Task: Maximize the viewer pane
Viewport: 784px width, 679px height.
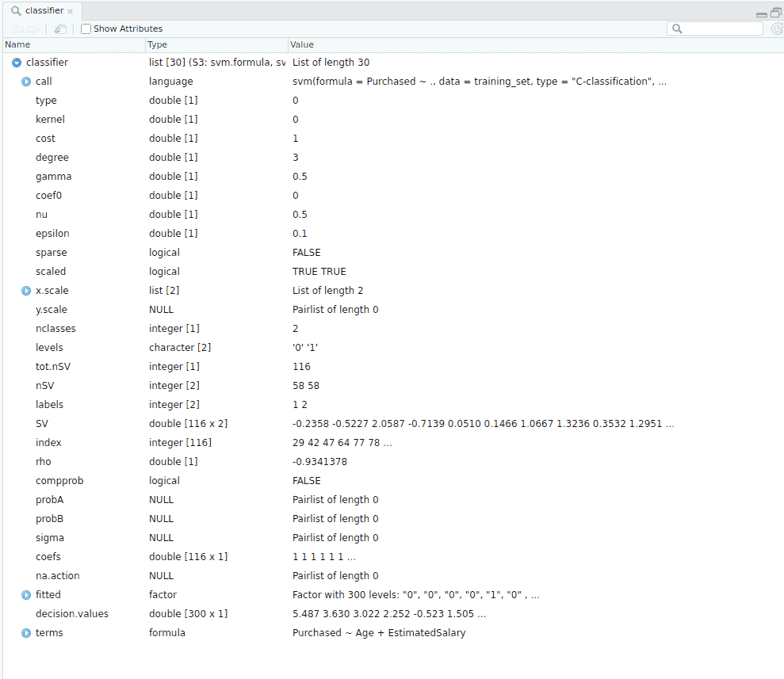Action: click(x=776, y=13)
